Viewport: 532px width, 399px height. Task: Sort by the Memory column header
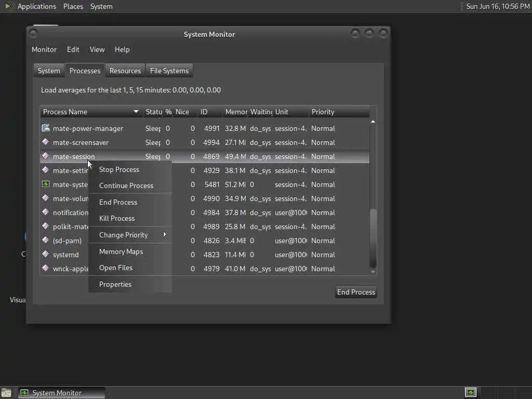(235, 112)
